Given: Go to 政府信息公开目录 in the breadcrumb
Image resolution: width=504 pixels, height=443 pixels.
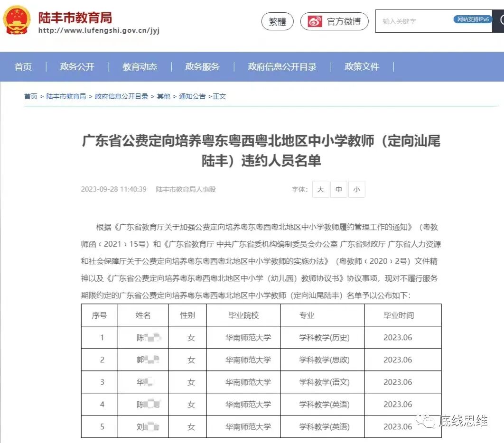Looking at the screenshot, I should pos(121,96).
